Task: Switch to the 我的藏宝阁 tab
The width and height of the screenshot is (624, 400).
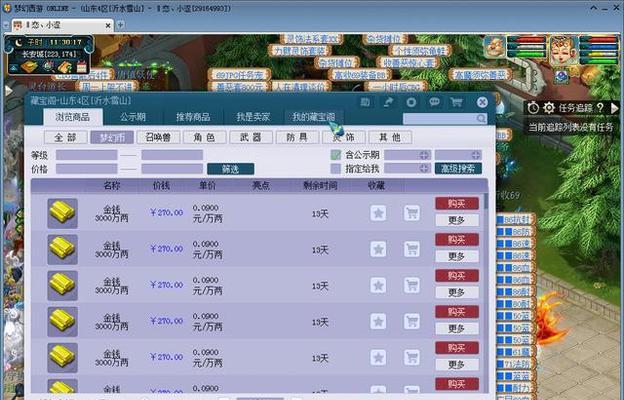Action: click(x=314, y=117)
